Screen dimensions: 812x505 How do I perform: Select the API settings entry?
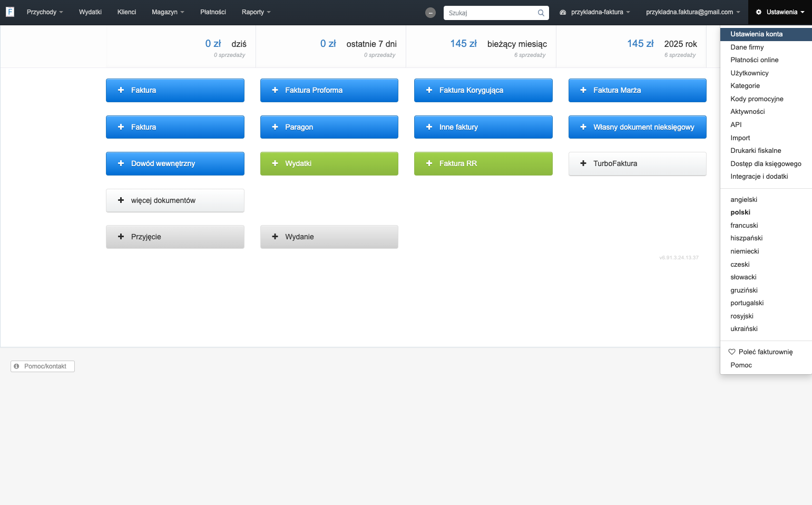[x=766, y=125]
